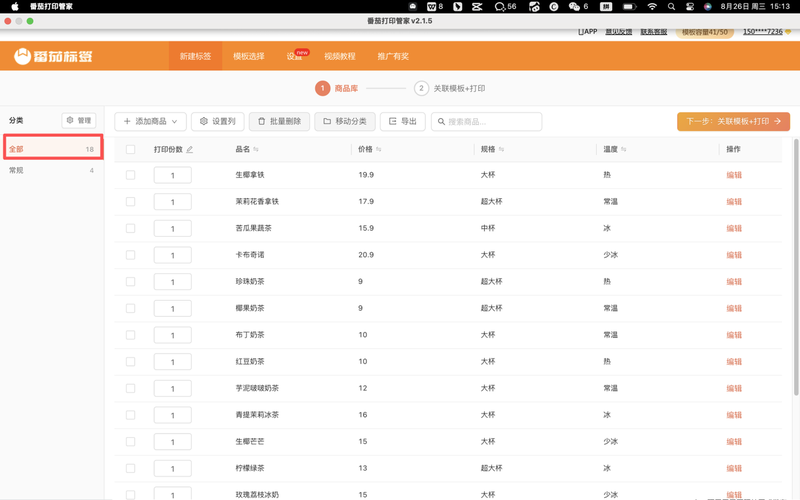Image resolution: width=800 pixels, height=500 pixels.
Task: Click 编辑 for 青提茉莉冰茶
Action: [734, 415]
